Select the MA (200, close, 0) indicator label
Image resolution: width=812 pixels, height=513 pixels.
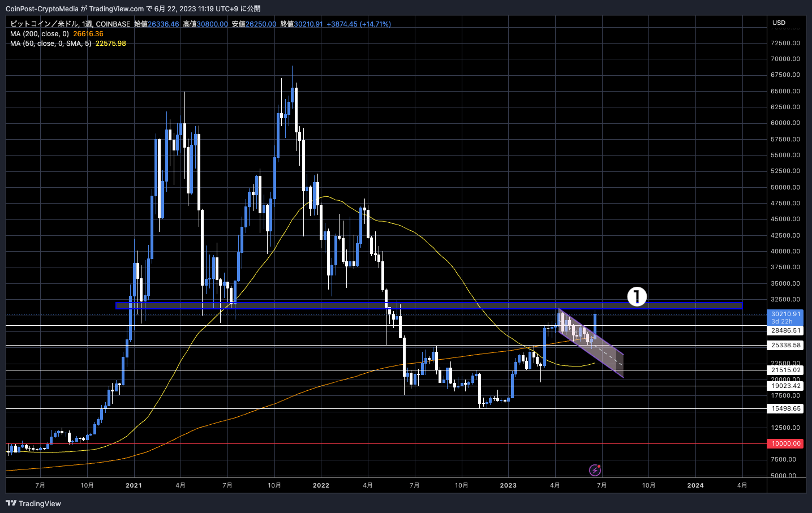[x=40, y=34]
